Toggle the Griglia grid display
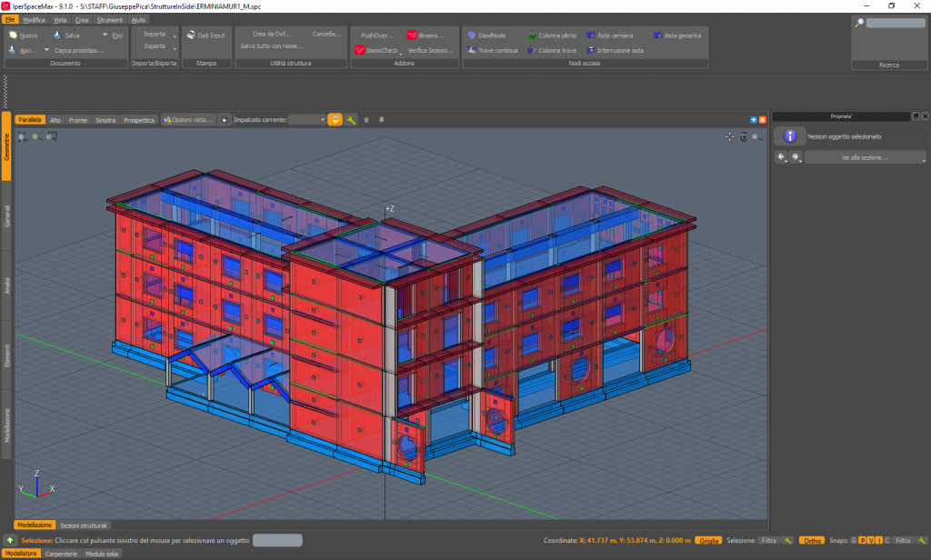 [708, 540]
